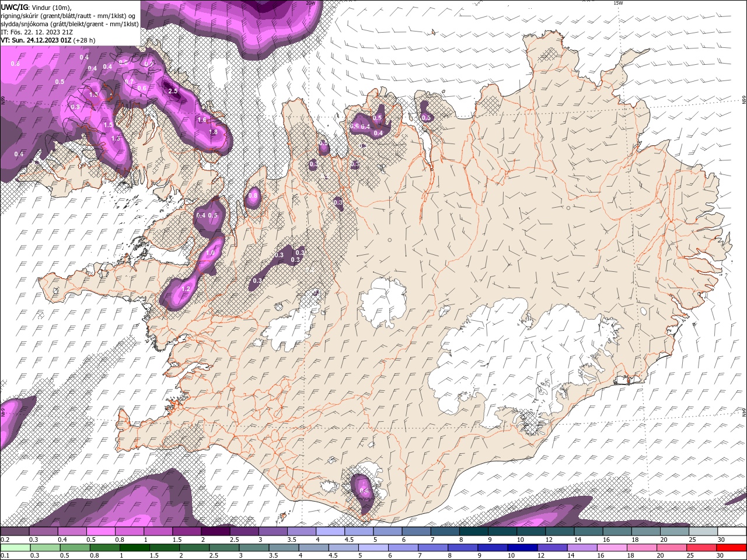
Task: Click the darkest green swatch above rain legend '1'
Action: pyautogui.click(x=134, y=548)
